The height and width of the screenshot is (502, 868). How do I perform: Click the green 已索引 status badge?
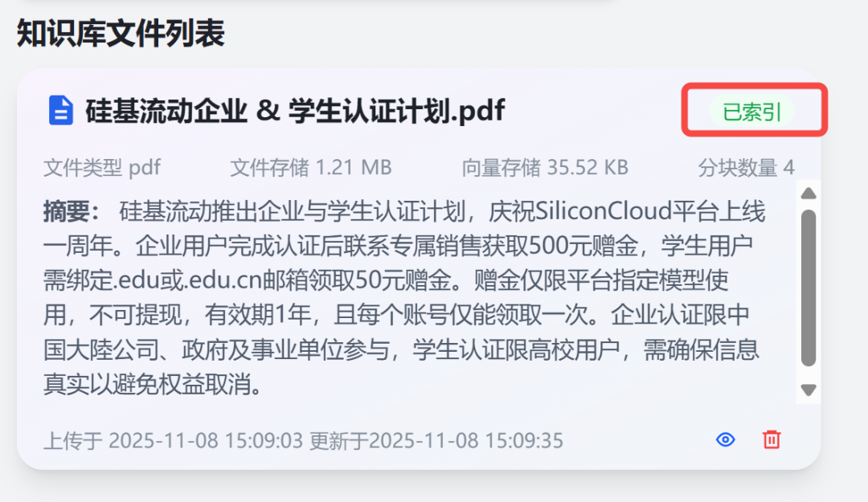pyautogui.click(x=751, y=112)
